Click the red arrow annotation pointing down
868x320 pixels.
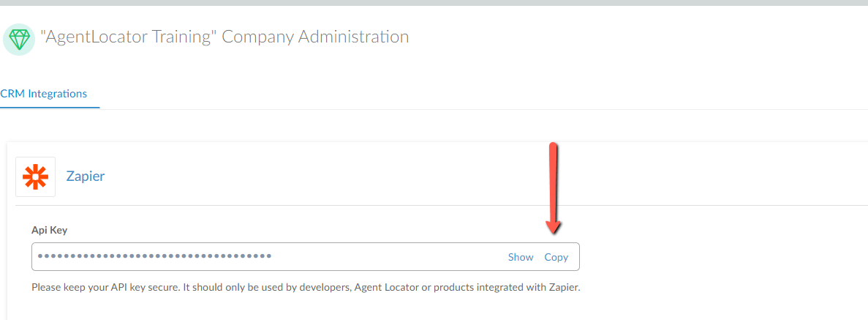(x=554, y=187)
